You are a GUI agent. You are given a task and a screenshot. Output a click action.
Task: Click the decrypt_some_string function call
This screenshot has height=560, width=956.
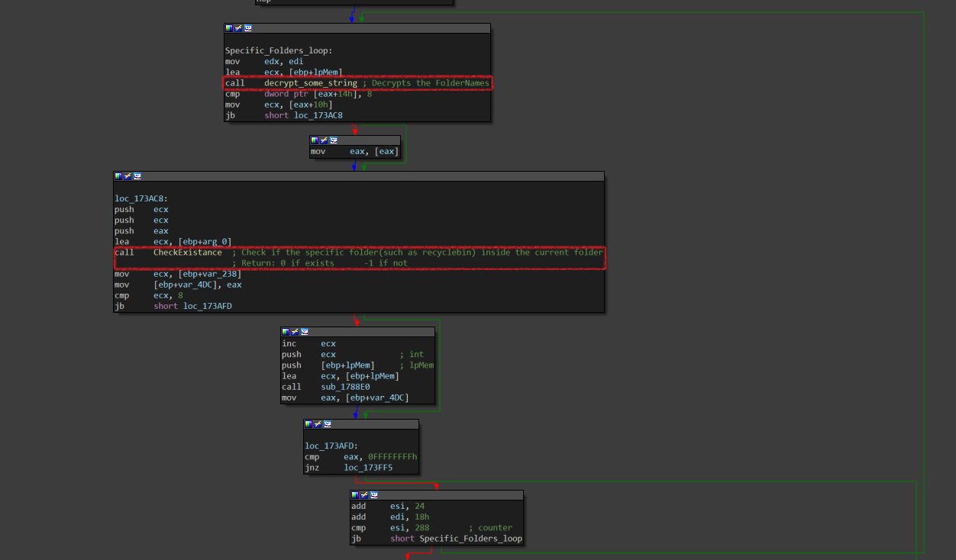(x=311, y=83)
